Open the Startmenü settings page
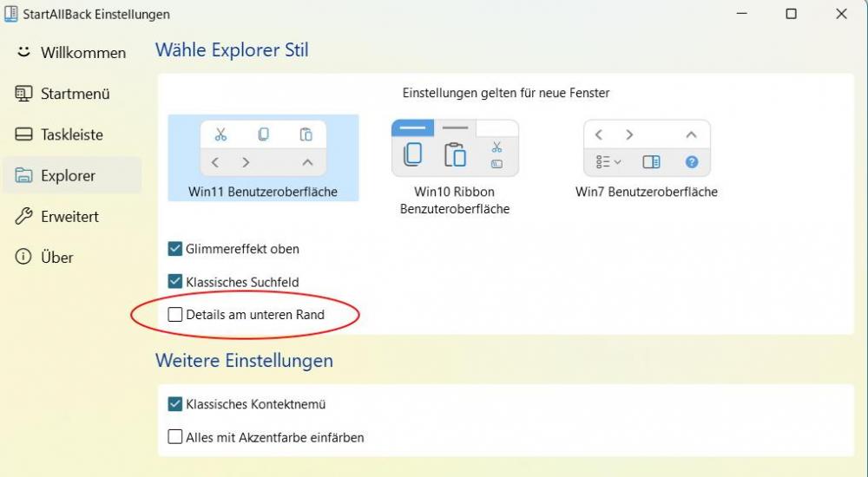The image size is (868, 477). pos(75,94)
